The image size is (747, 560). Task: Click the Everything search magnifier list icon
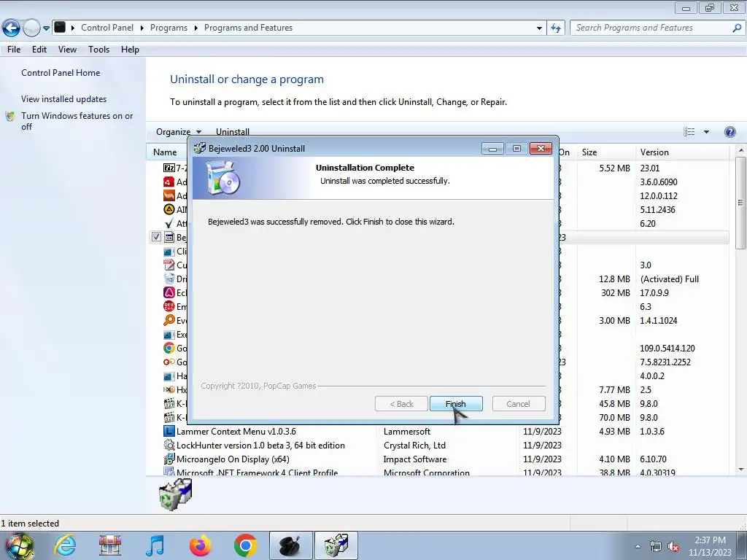(169, 321)
